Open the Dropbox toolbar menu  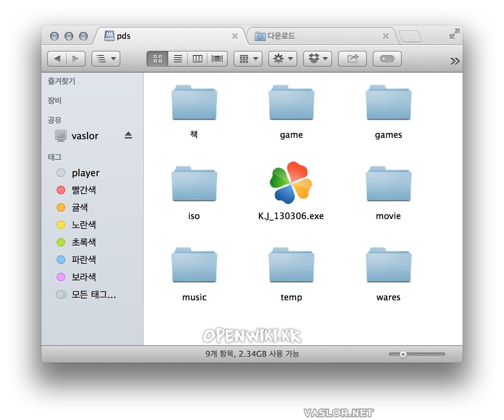pos(318,59)
